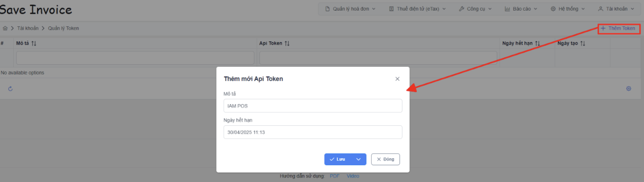
Task: Click the Ngày hết hạn date field
Action: pyautogui.click(x=313, y=132)
